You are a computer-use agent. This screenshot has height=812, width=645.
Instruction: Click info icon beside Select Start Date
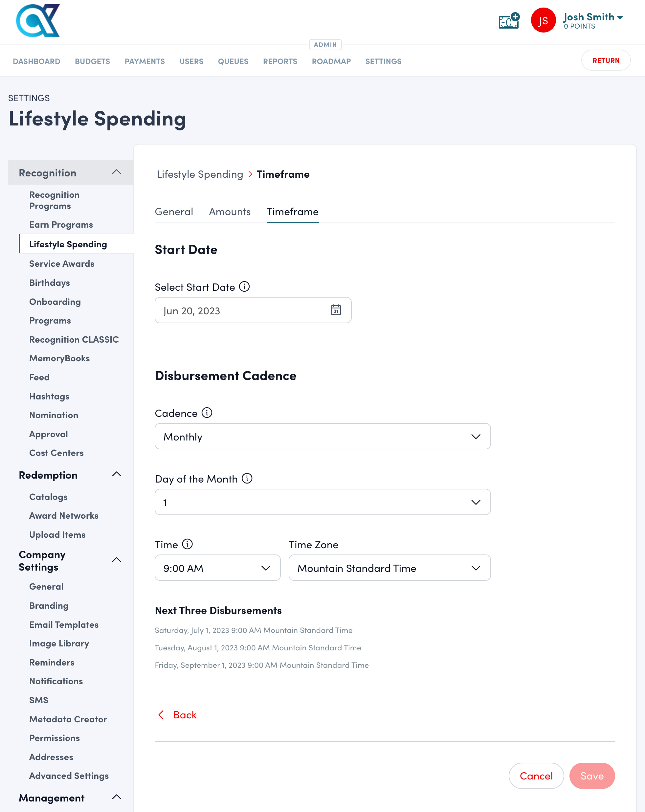point(244,287)
